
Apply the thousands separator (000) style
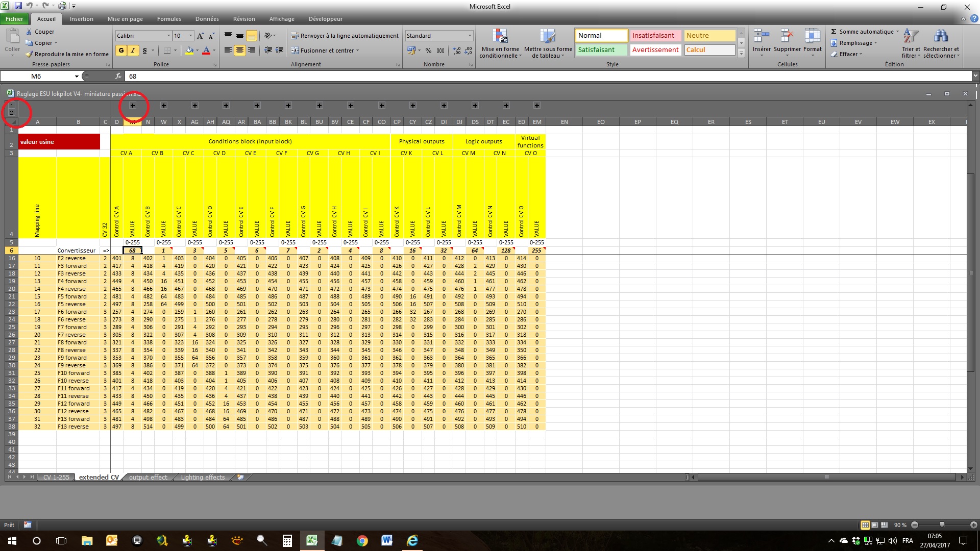[x=440, y=51]
